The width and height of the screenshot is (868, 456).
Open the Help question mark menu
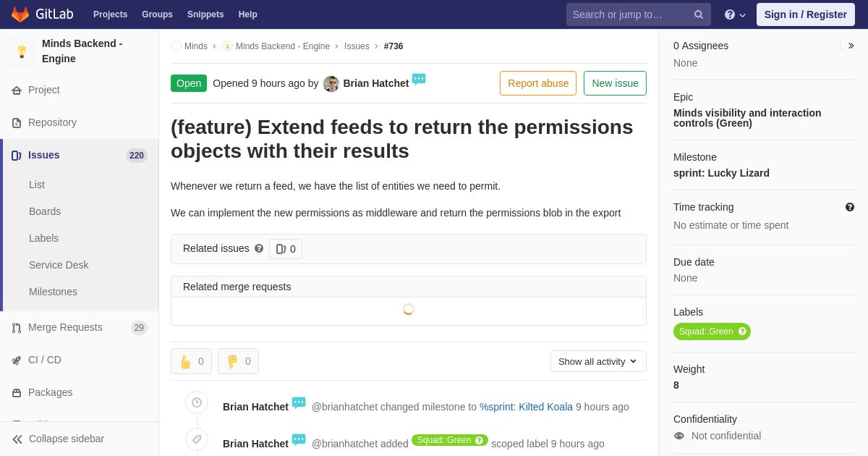[x=734, y=14]
